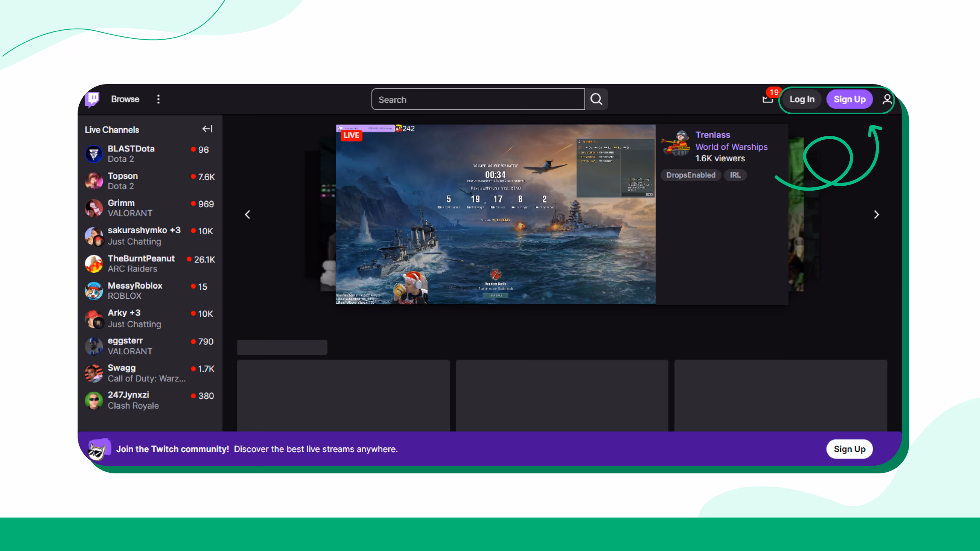Open MessyRoblox's channel avatar
The height and width of the screenshot is (551, 980).
94,291
